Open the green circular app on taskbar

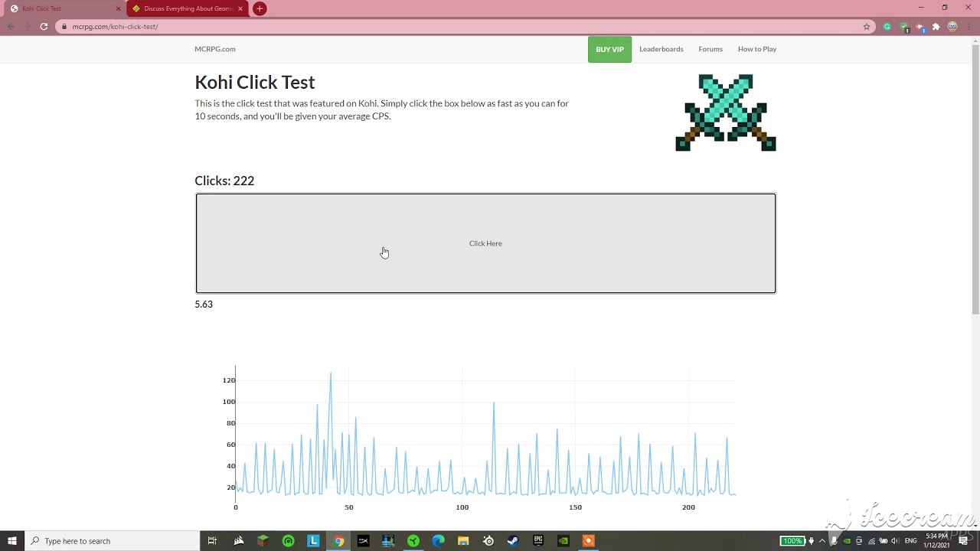coord(289,541)
